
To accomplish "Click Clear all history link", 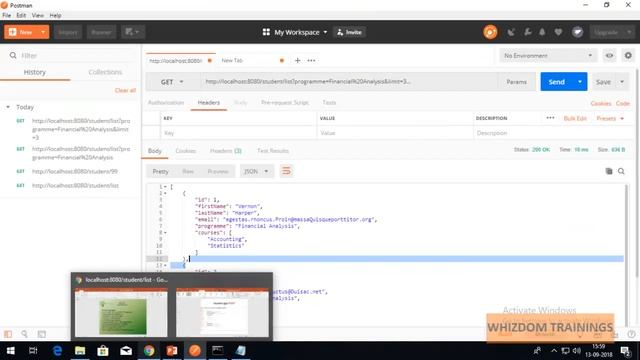I will pos(125,90).
